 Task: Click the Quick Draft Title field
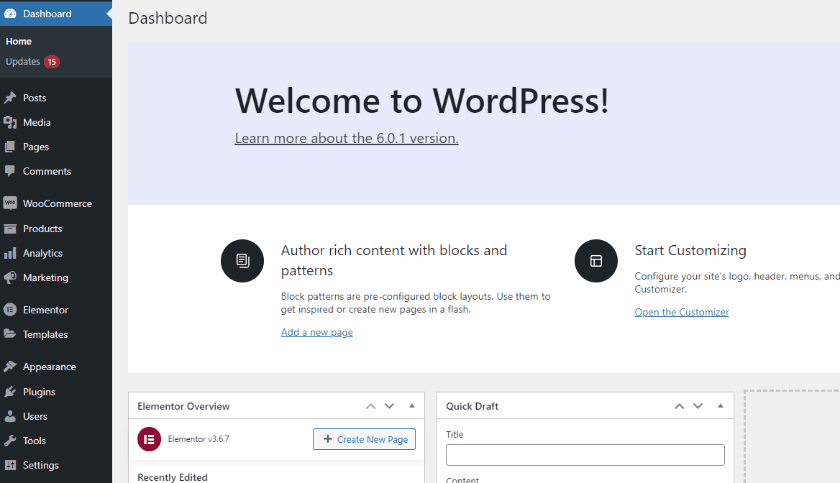click(x=585, y=455)
